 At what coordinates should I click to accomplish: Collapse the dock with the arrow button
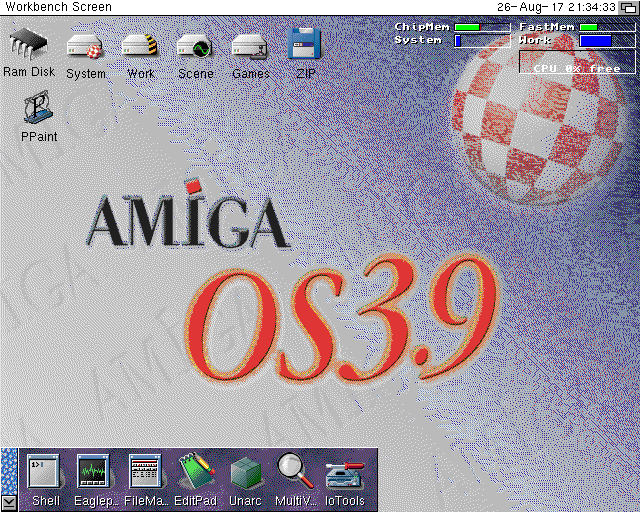click(x=9, y=502)
